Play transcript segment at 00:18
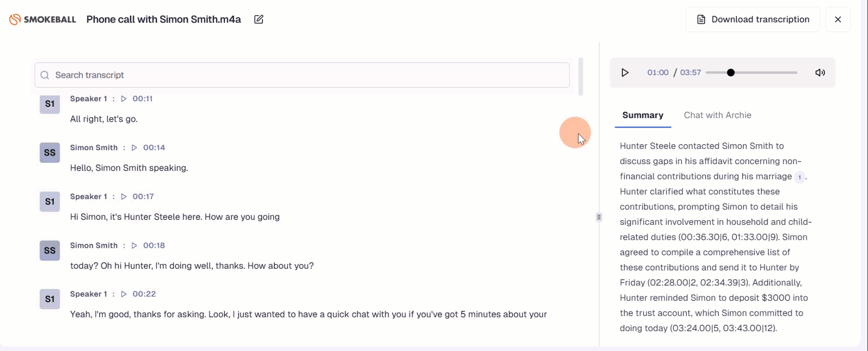 [x=134, y=245]
